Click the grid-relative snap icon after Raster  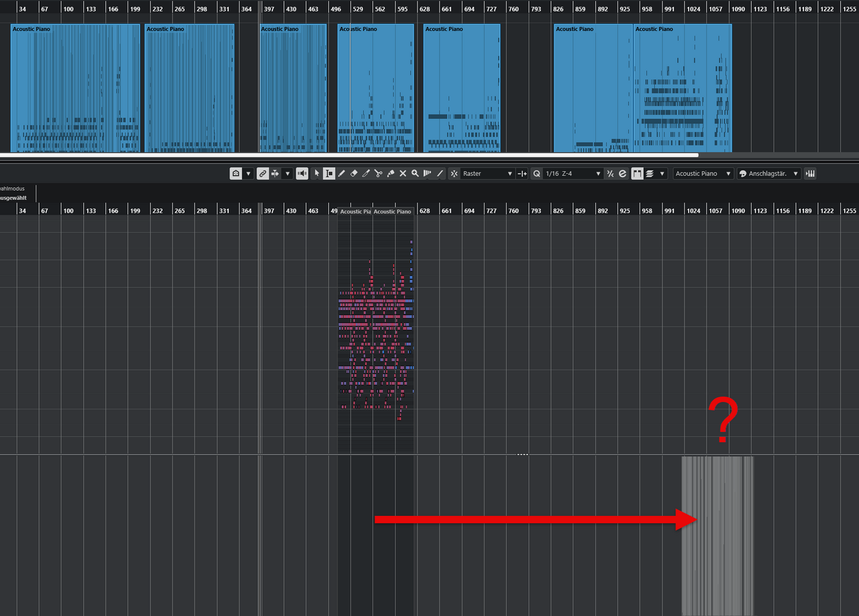[x=523, y=173]
